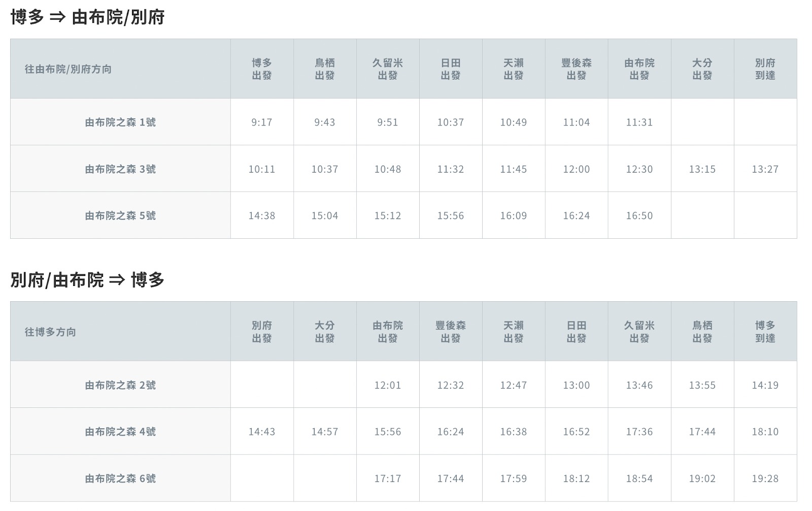Select the 由布院之森 6號 row label

(x=120, y=478)
